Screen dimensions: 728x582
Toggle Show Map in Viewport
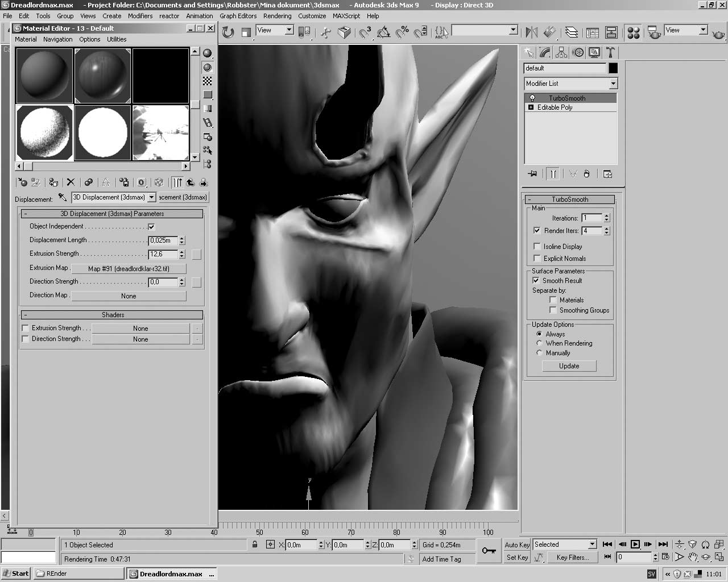click(159, 182)
